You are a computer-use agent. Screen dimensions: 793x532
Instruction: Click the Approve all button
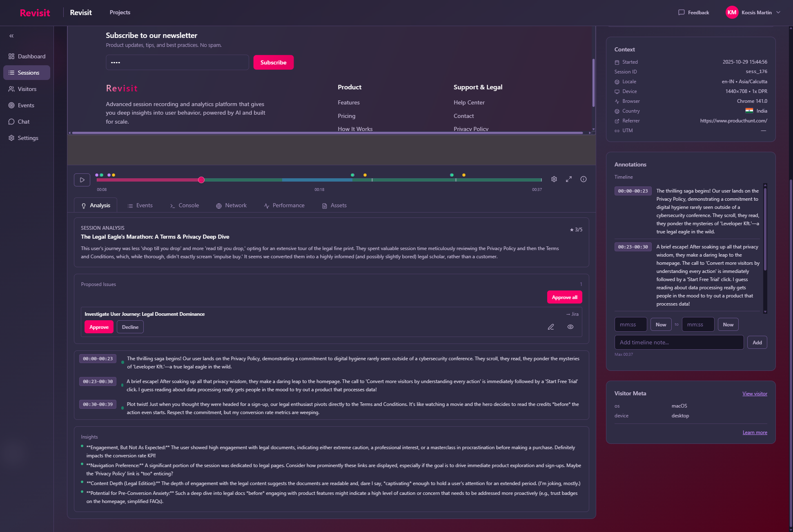(564, 297)
